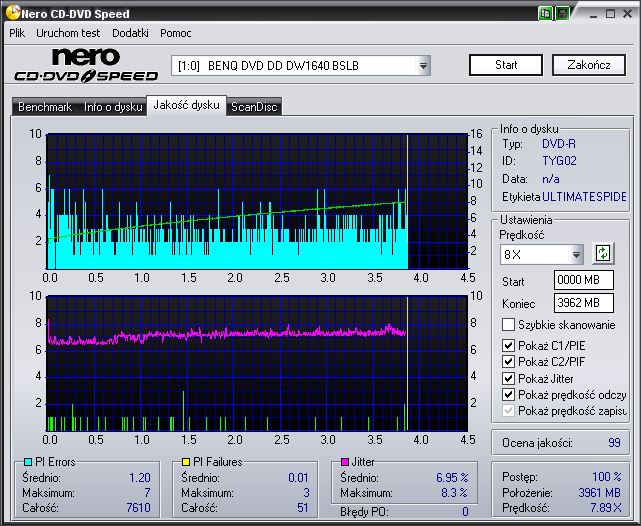Click the PI Errors Maksimum value 7
Image resolution: width=641 pixels, height=526 pixels.
click(x=147, y=493)
